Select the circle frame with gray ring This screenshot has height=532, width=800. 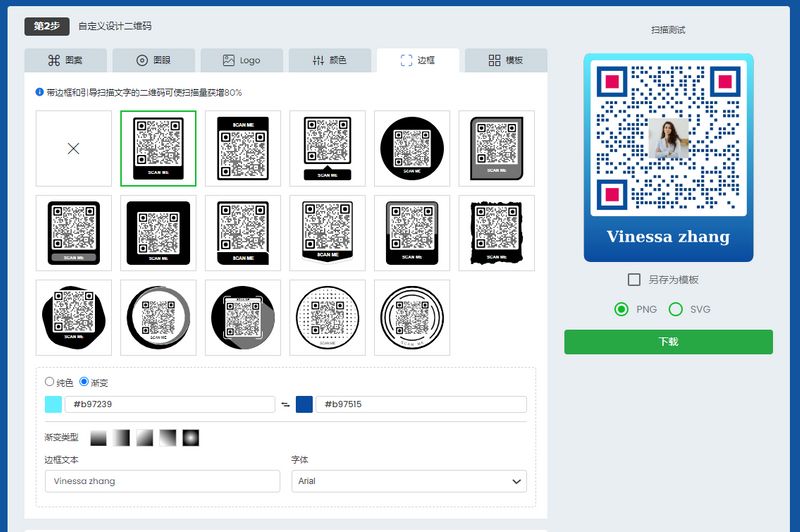[158, 317]
